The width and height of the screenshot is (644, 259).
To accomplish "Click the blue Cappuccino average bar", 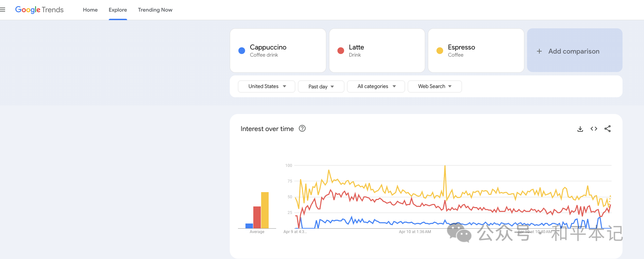I will click(249, 226).
